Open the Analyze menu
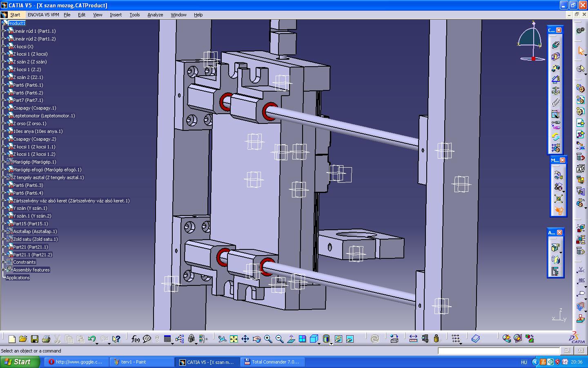This screenshot has height=368, width=588. coord(155,15)
